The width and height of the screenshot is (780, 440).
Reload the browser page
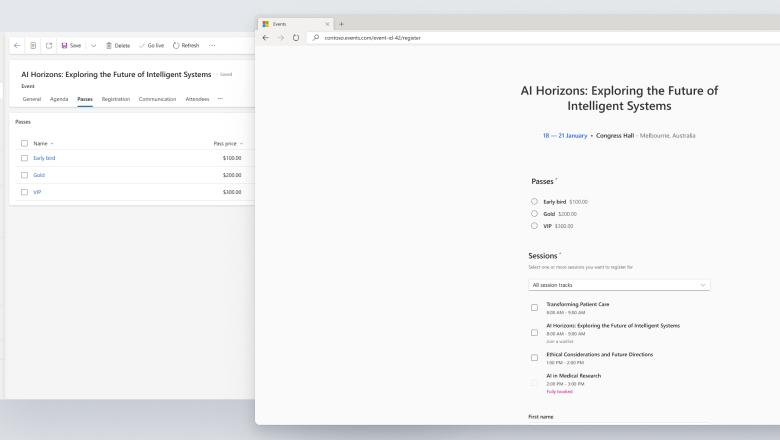[x=296, y=38]
